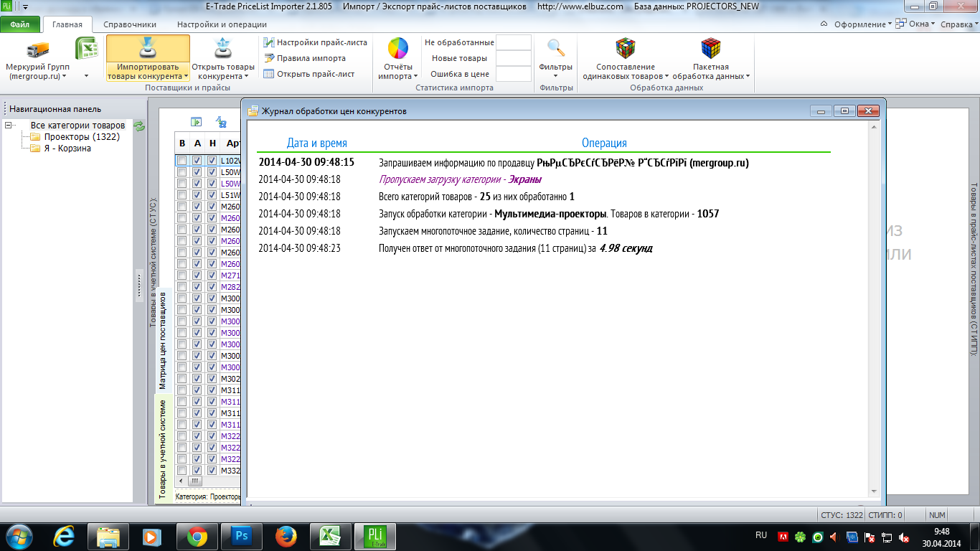This screenshot has width=980, height=551.
Task: Tick the B checkbox in the L102W row
Action: [182, 161]
